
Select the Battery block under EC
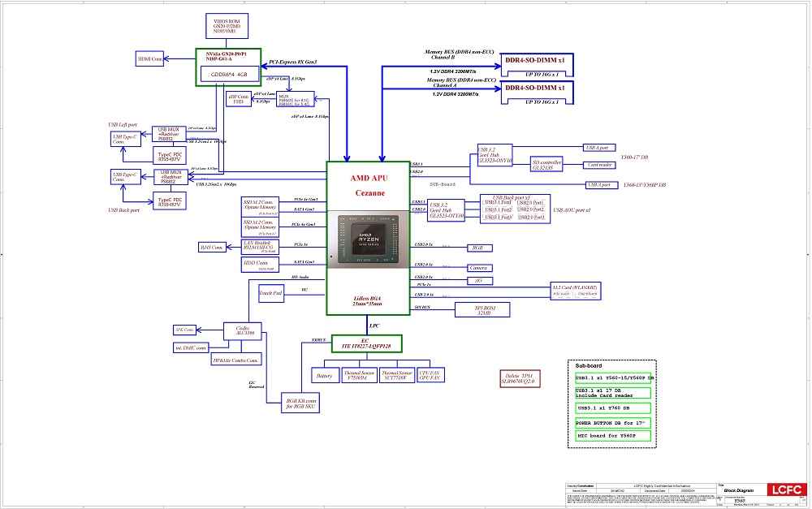[324, 375]
